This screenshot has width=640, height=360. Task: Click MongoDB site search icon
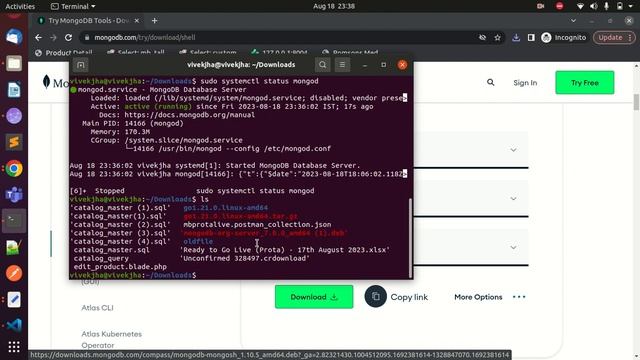tap(491, 82)
